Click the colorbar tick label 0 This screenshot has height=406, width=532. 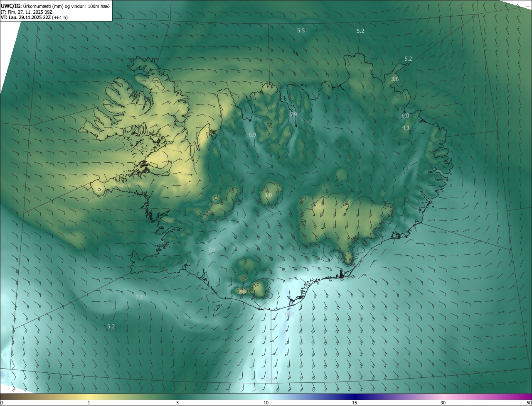pyautogui.click(x=2, y=403)
